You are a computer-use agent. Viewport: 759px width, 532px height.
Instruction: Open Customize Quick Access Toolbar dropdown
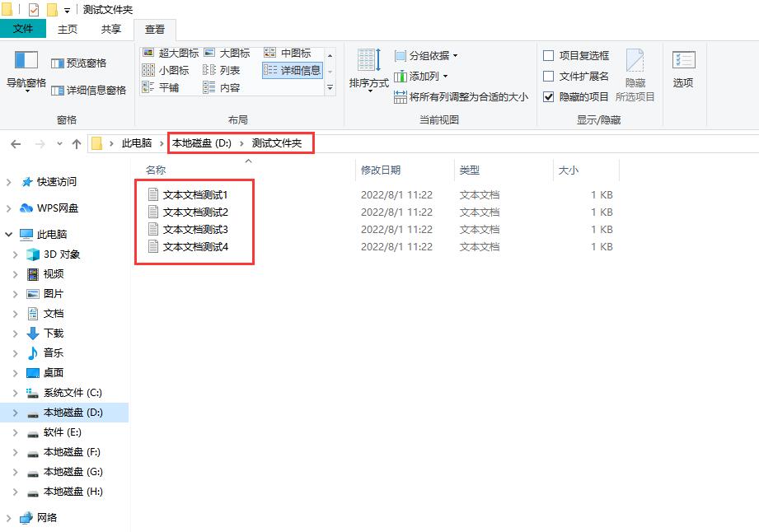[x=67, y=10]
